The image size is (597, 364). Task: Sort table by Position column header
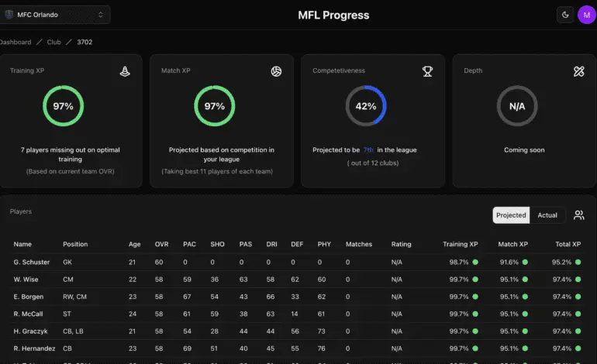(x=75, y=244)
